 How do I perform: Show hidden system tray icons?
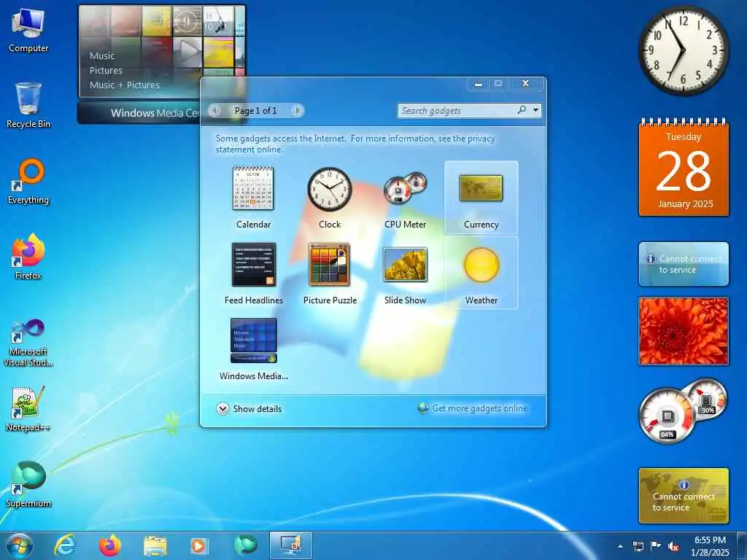click(x=620, y=546)
